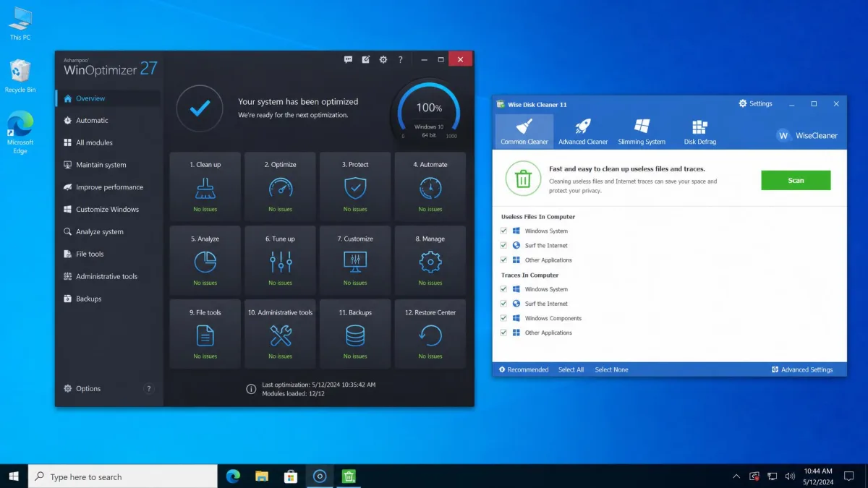Open the Tune up sliders tile
Viewport: 868px width, 488px height.
tap(280, 260)
